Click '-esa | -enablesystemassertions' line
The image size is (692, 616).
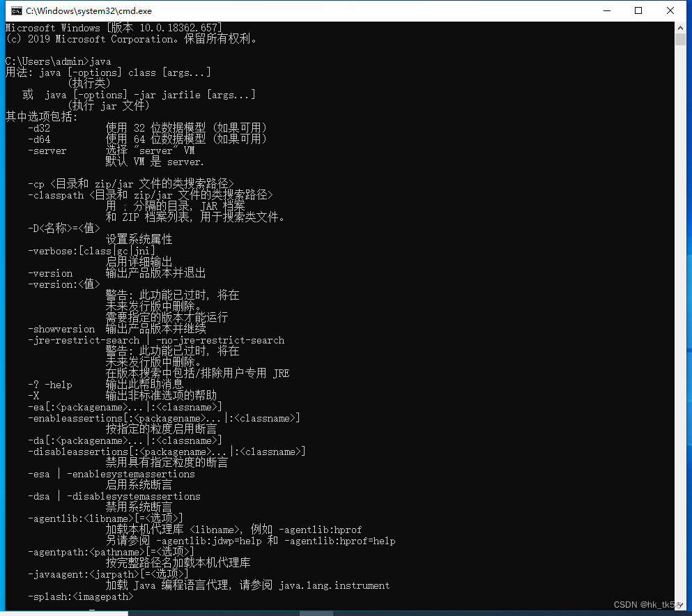pyautogui.click(x=112, y=474)
